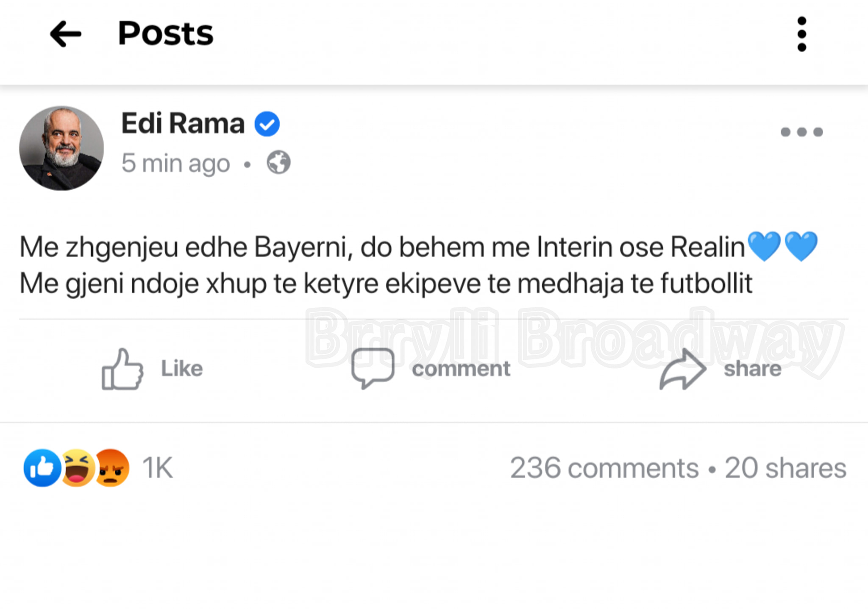The image size is (868, 609).
Task: View the 1K reactions count
Action: [x=157, y=468]
